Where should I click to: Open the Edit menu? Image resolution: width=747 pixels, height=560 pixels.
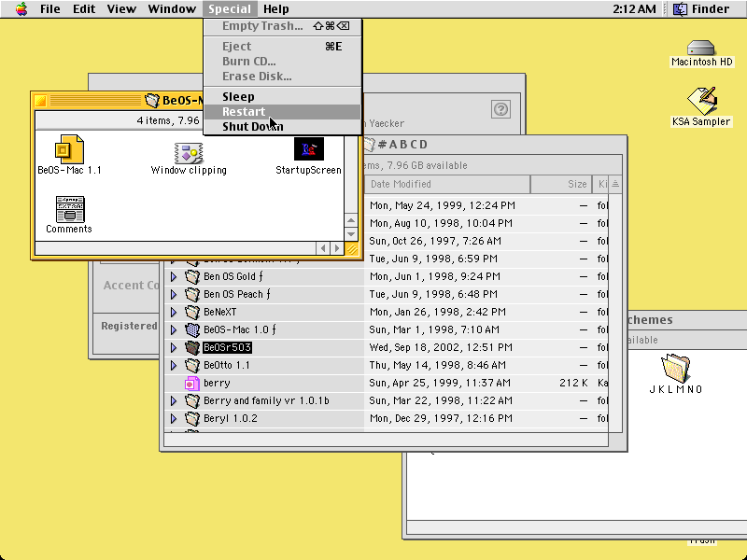click(84, 9)
